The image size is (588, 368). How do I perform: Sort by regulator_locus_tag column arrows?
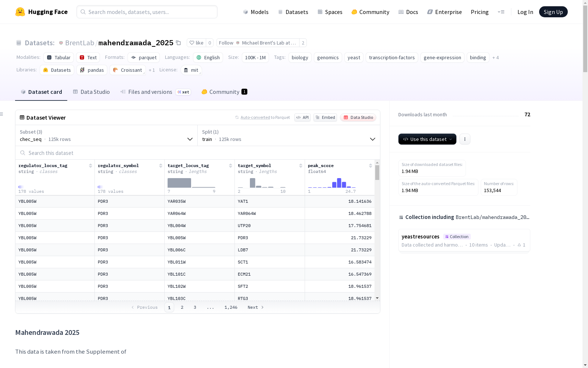click(90, 166)
